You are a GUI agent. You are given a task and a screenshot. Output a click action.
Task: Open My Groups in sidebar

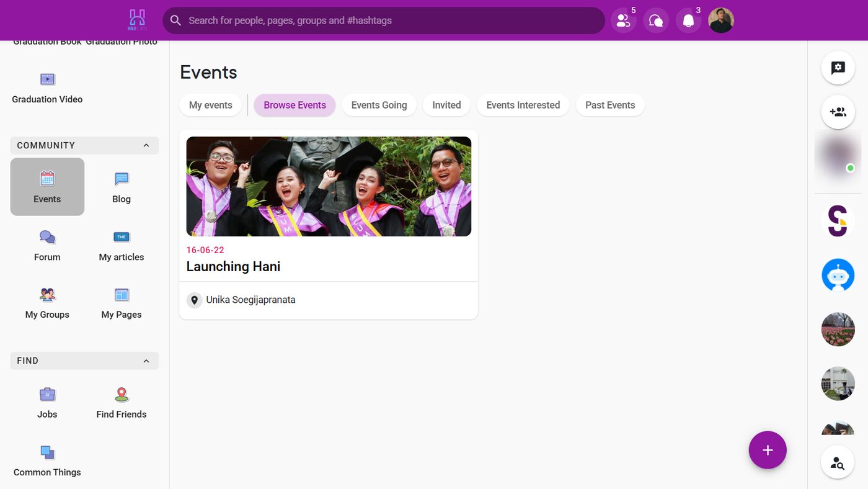[x=47, y=302]
